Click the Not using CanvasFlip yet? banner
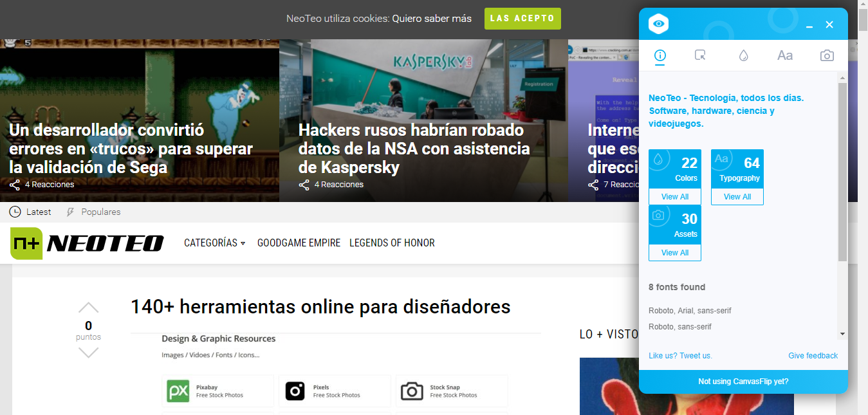Viewport: 868px width, 415px height. [x=743, y=382]
